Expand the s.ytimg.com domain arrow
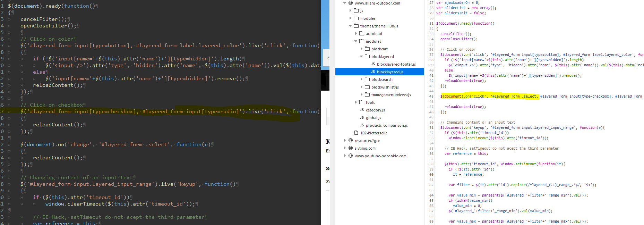This screenshot has width=644, height=225. click(345, 148)
